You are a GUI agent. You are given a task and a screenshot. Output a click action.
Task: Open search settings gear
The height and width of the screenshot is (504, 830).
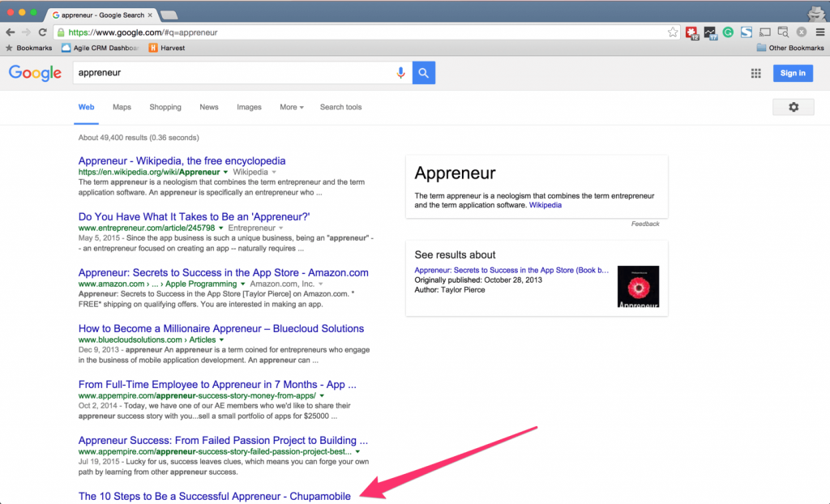[x=794, y=107]
